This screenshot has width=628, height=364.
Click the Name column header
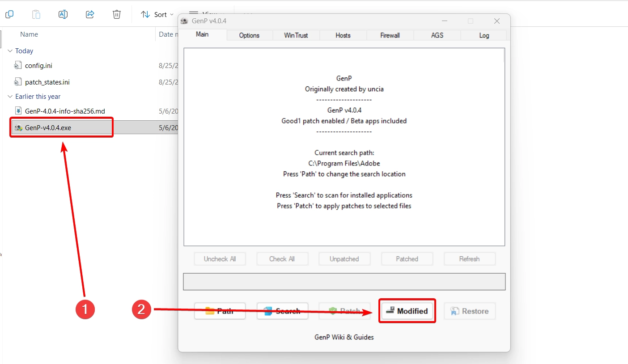click(x=29, y=34)
